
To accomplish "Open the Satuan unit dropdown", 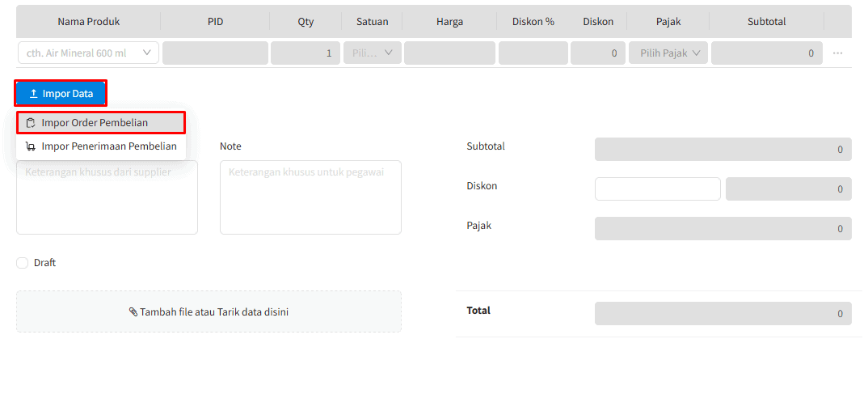I will point(373,53).
